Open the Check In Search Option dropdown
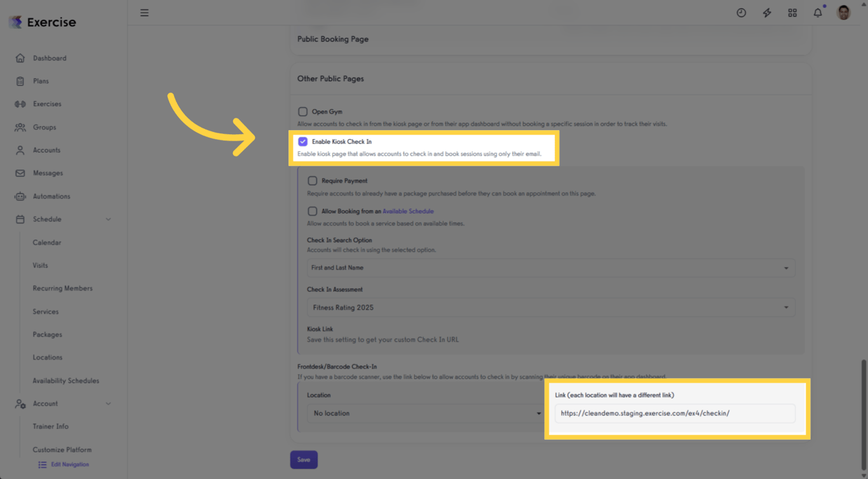Image resolution: width=868 pixels, height=479 pixels. 550,267
